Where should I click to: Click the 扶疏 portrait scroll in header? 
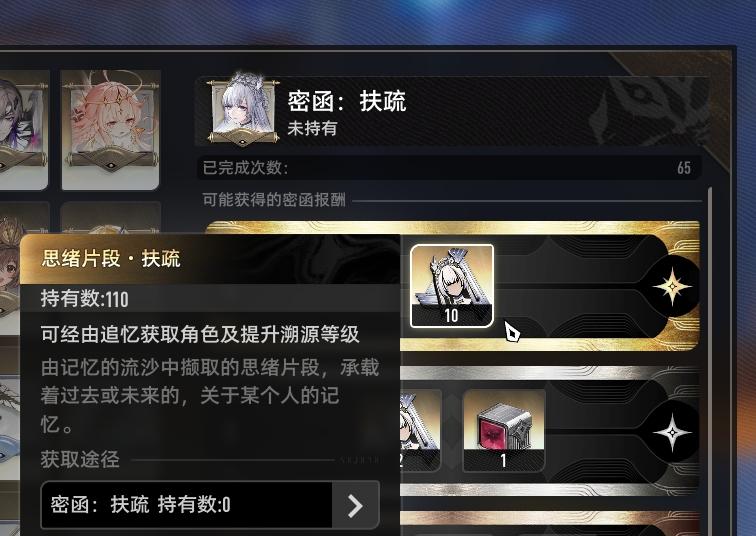point(243,110)
